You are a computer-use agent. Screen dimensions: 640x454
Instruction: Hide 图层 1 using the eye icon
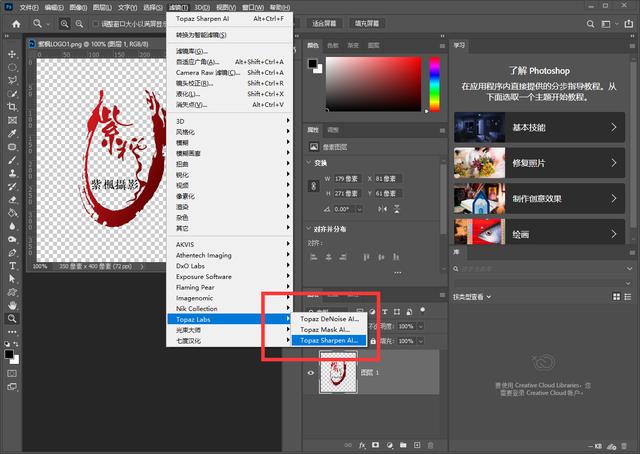pyautogui.click(x=311, y=373)
